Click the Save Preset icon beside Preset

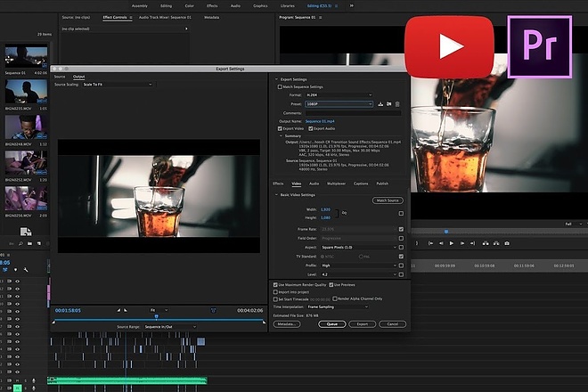[x=380, y=104]
